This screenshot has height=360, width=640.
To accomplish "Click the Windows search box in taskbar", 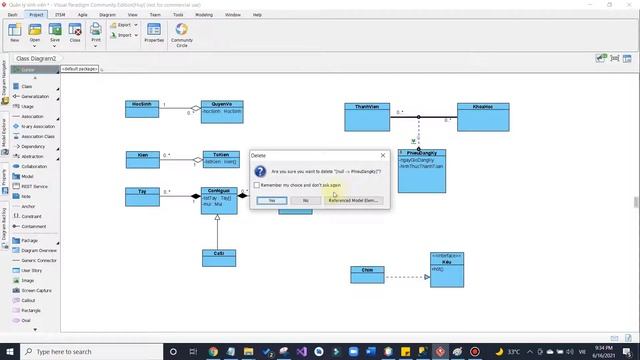I will point(91,351).
